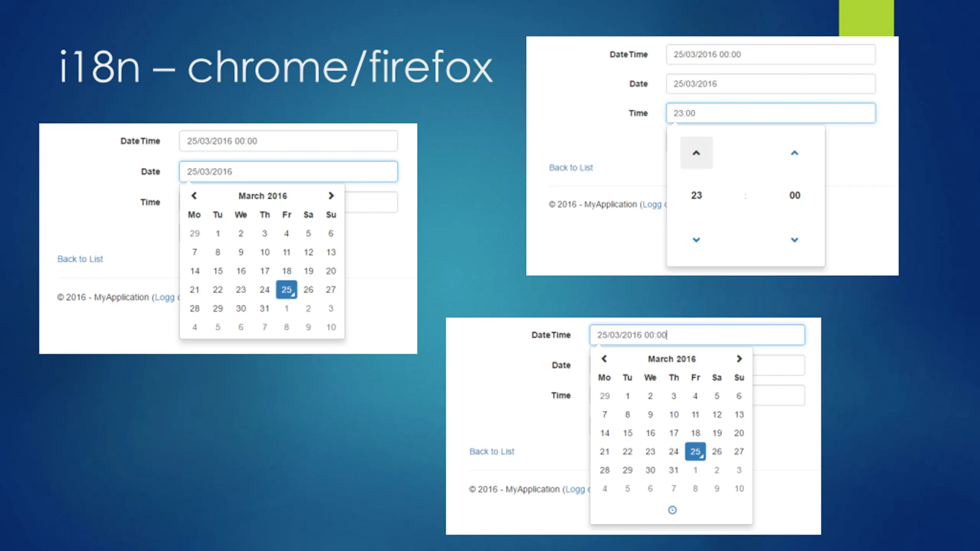This screenshot has width=980, height=551.
Task: Select hour value 23 in time picker
Action: coord(696,195)
